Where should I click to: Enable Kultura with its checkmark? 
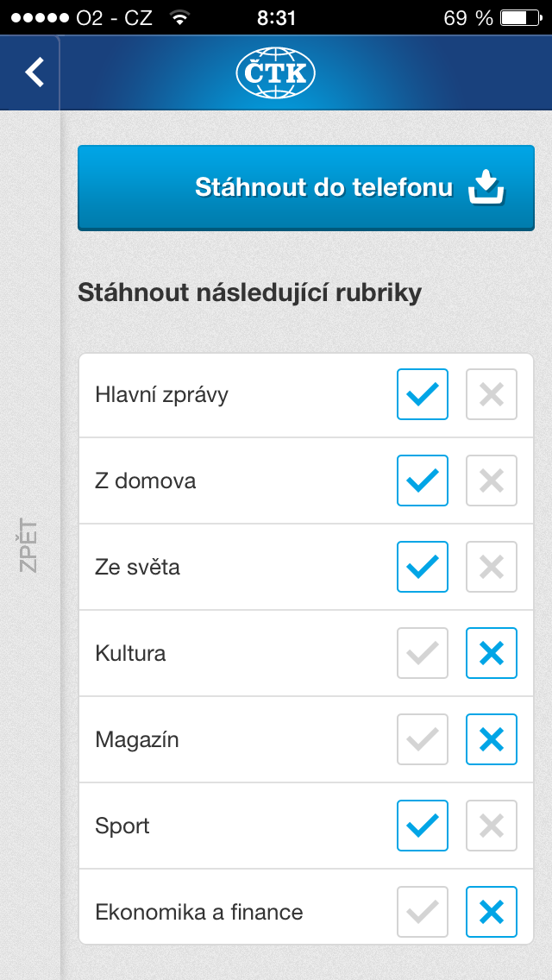(423, 653)
